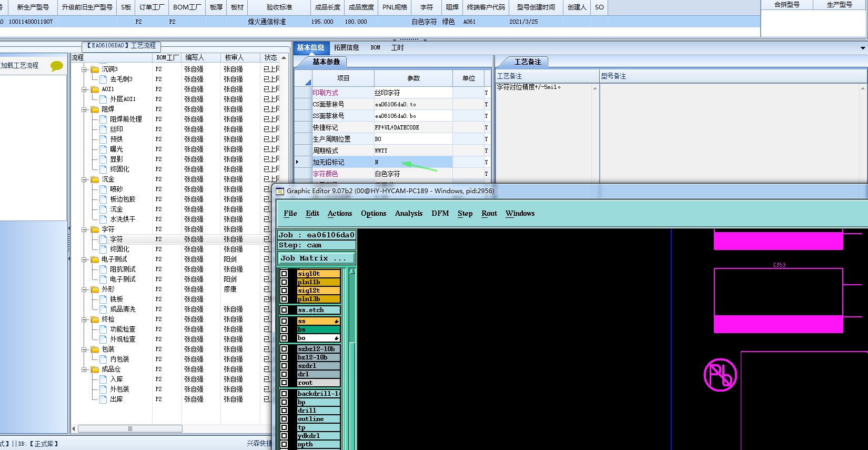Open the Analysis menu in Graphic Editor
Image resolution: width=868 pixels, height=450 pixels.
[x=409, y=213]
